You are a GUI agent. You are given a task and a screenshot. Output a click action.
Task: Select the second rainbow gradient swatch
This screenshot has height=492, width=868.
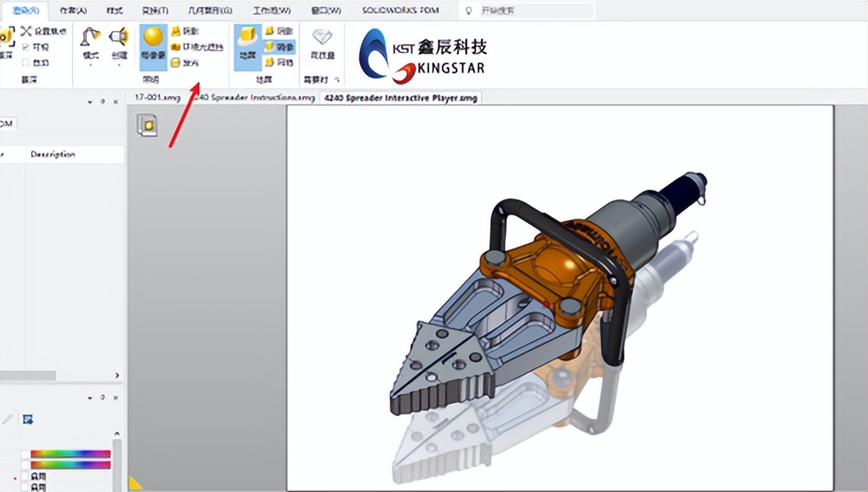pyautogui.click(x=71, y=465)
